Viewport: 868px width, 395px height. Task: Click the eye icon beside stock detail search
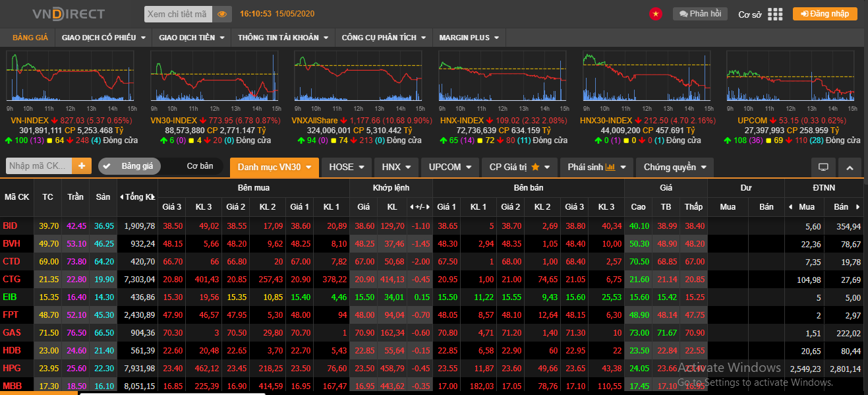click(x=222, y=14)
